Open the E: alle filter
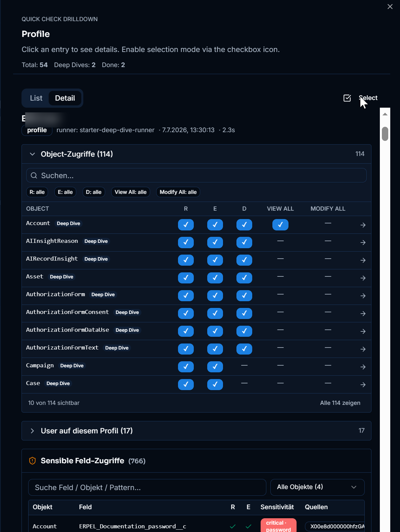Screen dimensions: 400x532 (65, 192)
